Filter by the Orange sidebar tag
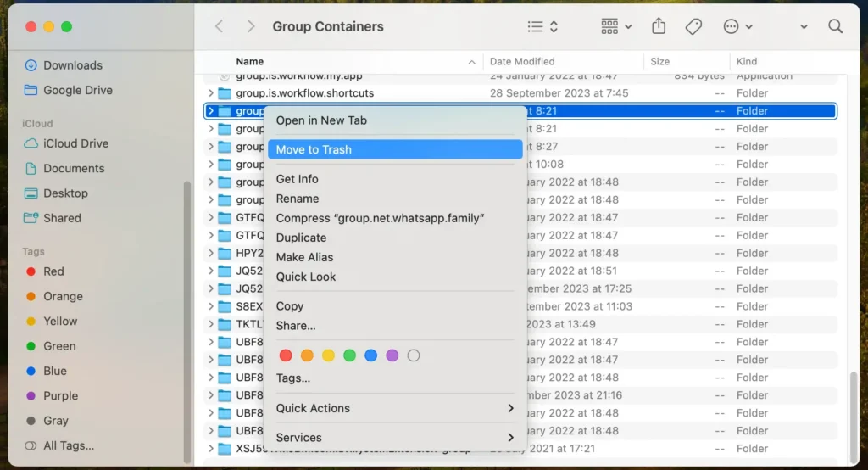 (54, 297)
